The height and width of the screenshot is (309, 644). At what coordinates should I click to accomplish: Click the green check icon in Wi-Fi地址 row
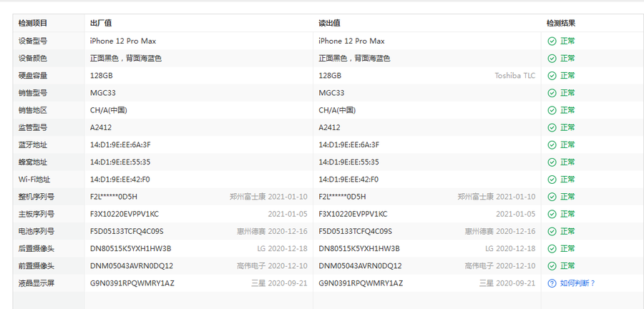(x=552, y=180)
